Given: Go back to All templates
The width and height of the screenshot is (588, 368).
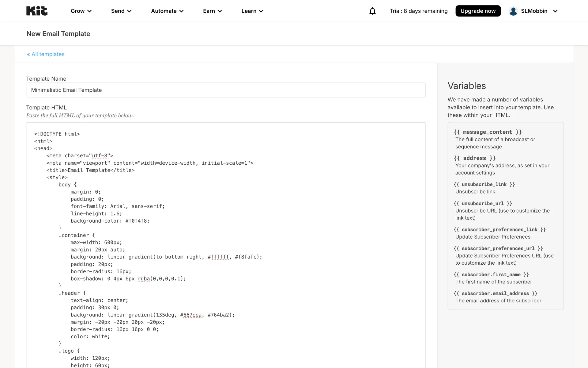Looking at the screenshot, I should pyautogui.click(x=46, y=54).
